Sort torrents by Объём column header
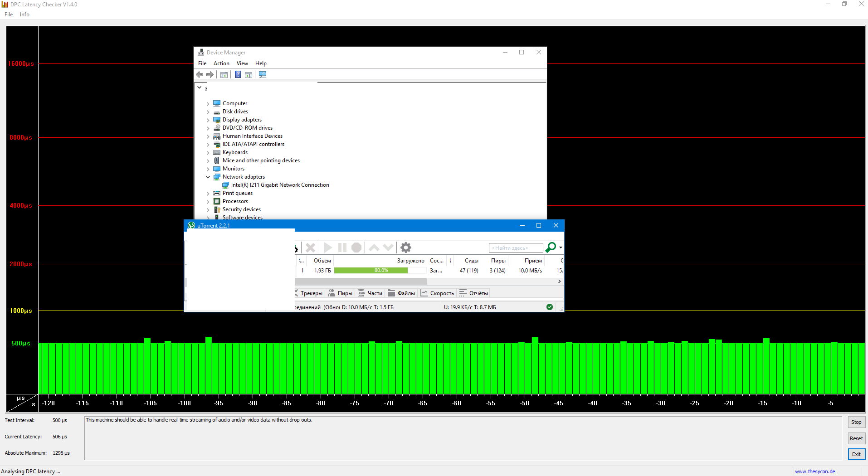The image size is (868, 476). click(320, 261)
